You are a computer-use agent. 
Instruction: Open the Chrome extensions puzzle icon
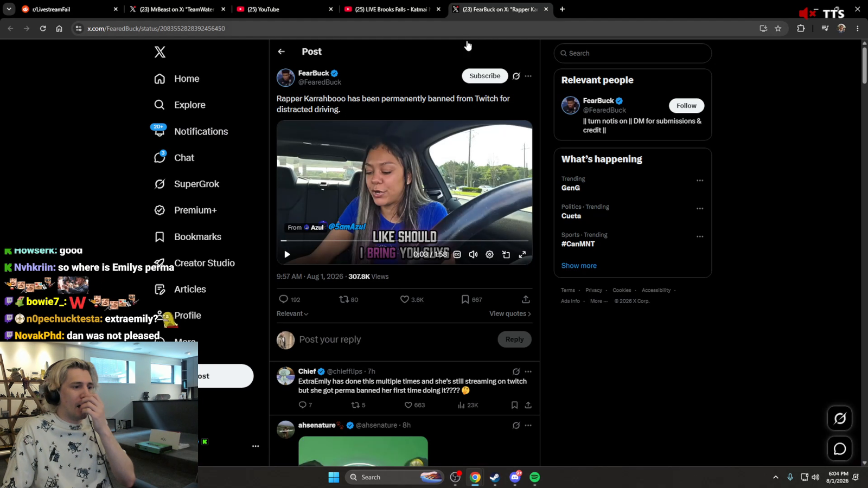[801, 28]
